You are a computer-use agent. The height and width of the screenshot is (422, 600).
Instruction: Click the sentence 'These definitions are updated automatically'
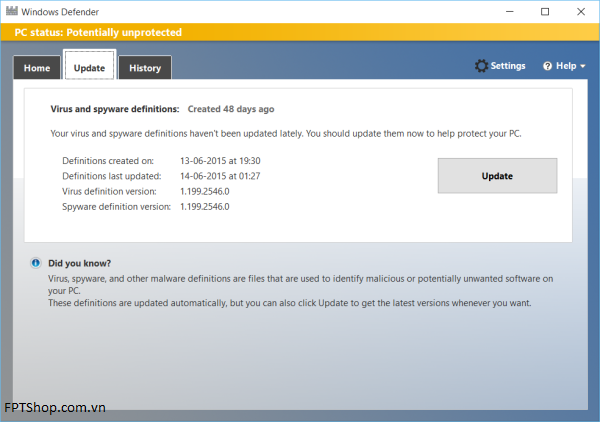click(290, 303)
